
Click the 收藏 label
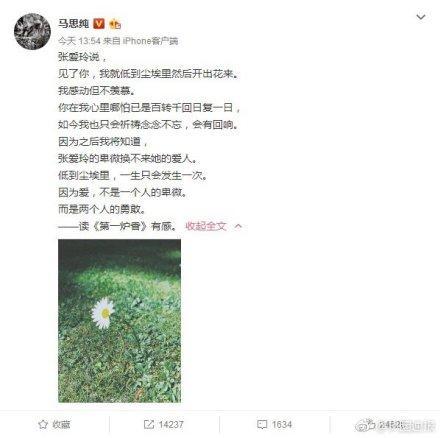click(x=61, y=424)
